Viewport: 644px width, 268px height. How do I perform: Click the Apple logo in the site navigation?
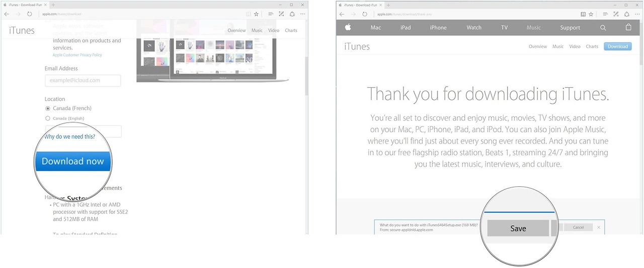pos(348,27)
